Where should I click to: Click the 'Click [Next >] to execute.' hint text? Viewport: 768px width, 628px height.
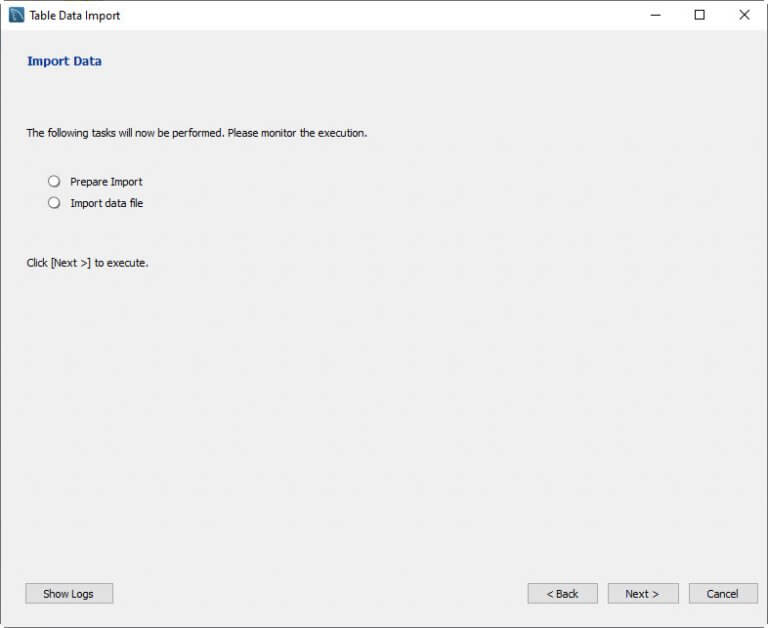(x=87, y=263)
